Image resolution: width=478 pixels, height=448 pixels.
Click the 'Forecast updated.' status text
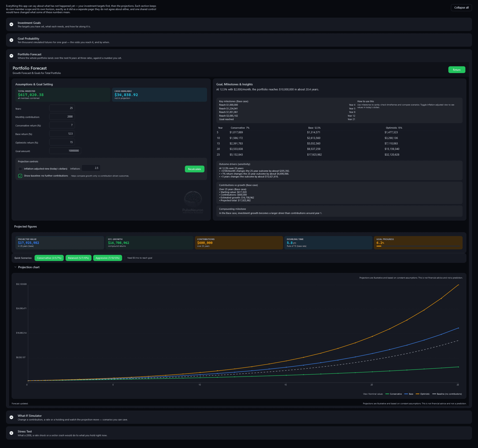20,404
